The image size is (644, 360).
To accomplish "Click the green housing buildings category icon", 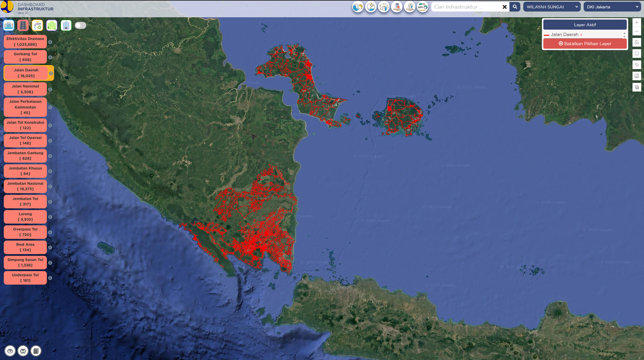I will [52, 25].
